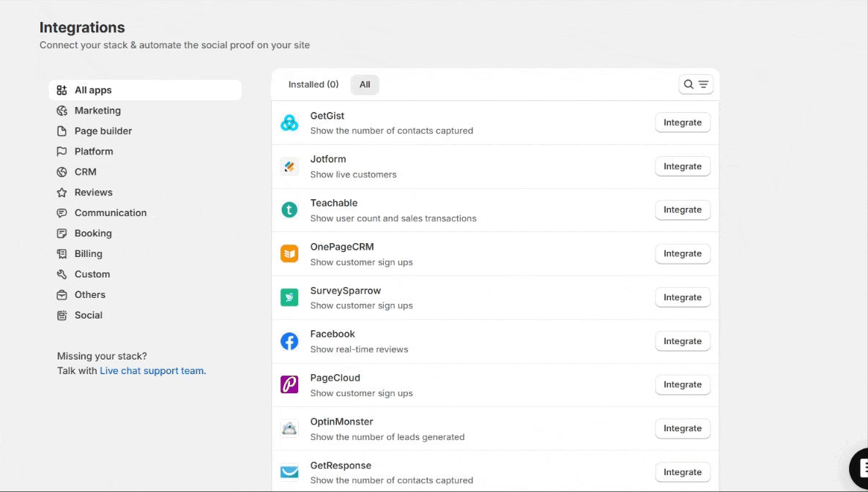Screen dimensions: 868x492
Task: Integrate the Jotform app
Action: (683, 167)
